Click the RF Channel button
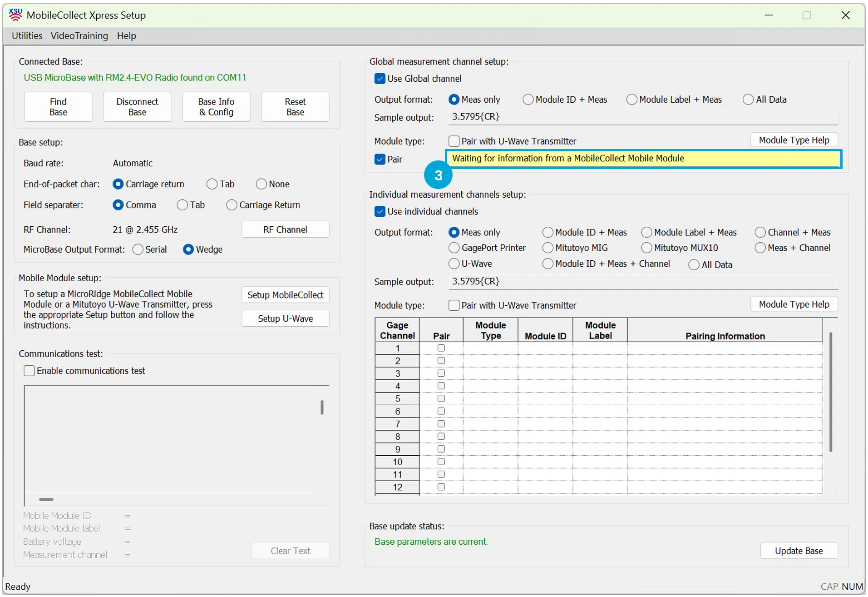Viewport: 868px width, 597px height. pos(285,230)
